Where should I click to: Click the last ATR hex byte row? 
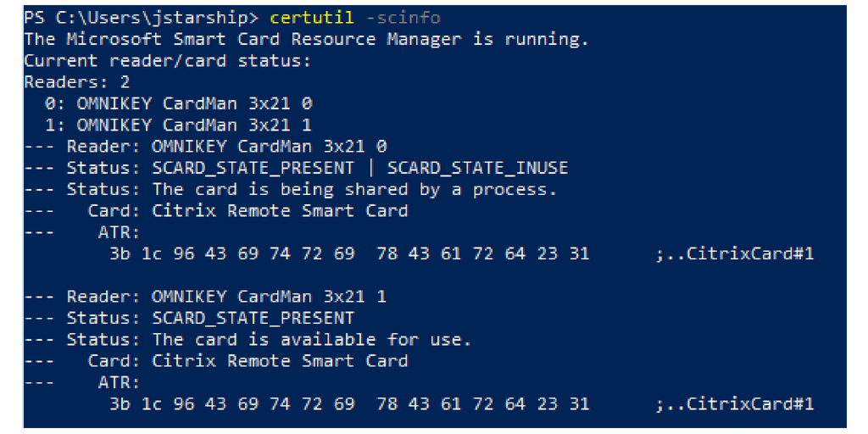[x=348, y=403]
